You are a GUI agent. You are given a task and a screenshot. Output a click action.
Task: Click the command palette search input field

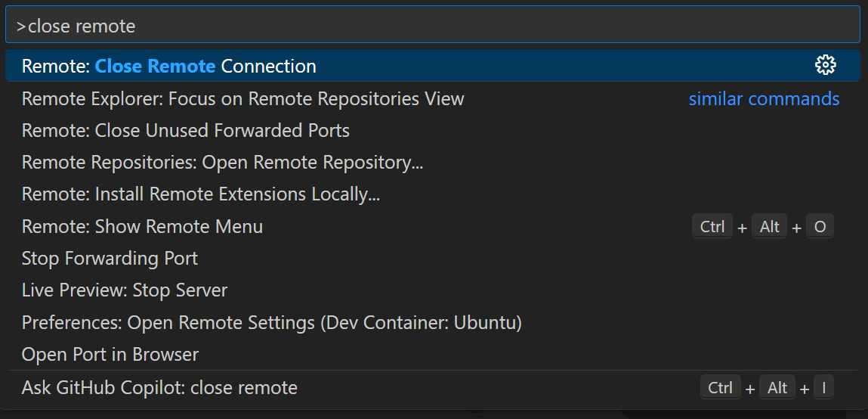[432, 26]
